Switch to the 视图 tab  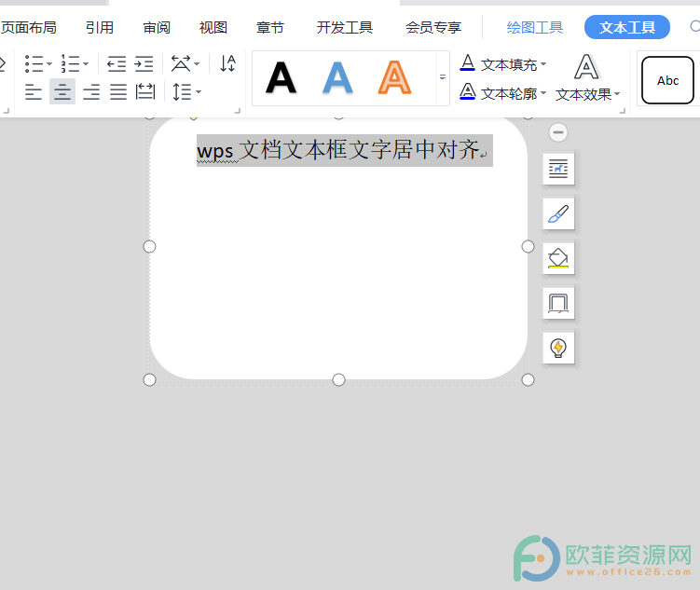(213, 28)
